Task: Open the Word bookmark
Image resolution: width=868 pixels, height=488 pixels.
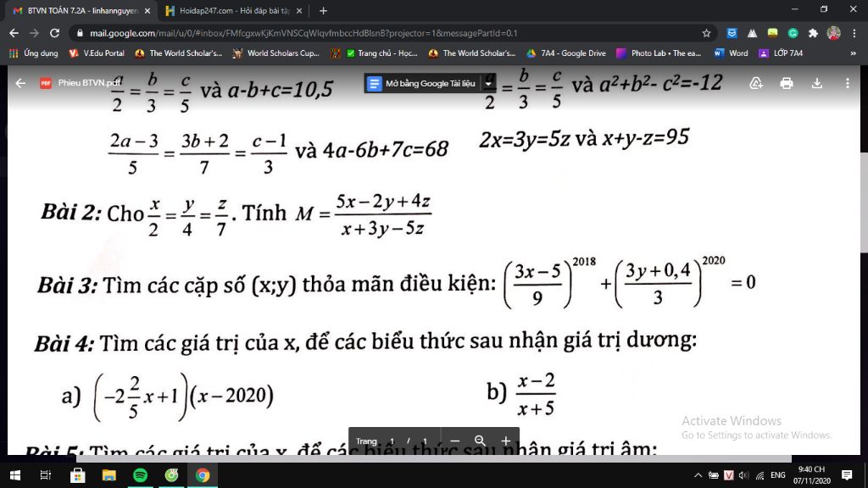Action: [731, 53]
